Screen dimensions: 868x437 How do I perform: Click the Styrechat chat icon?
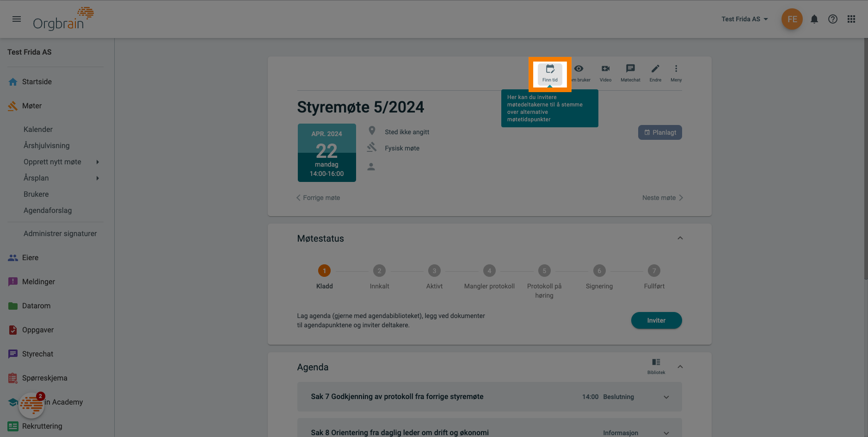click(x=13, y=354)
